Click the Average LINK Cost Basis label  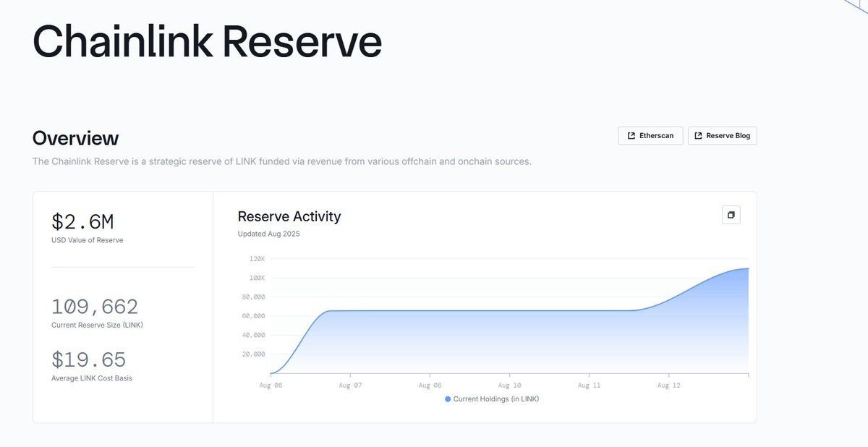click(x=92, y=378)
